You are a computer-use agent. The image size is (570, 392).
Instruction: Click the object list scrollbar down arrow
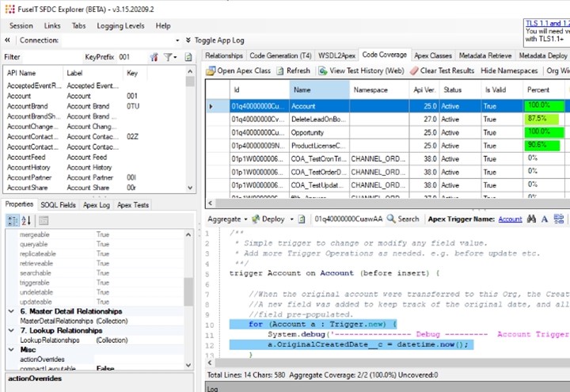190,188
